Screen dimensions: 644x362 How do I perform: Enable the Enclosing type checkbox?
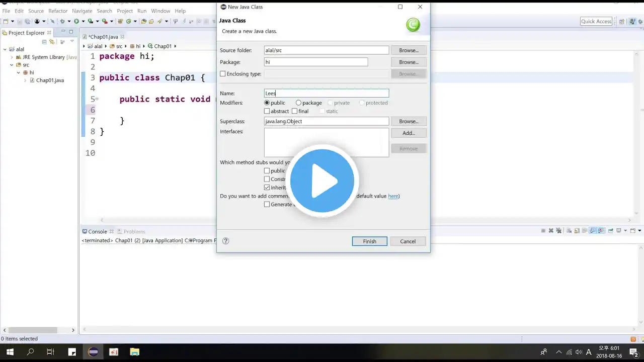223,74
